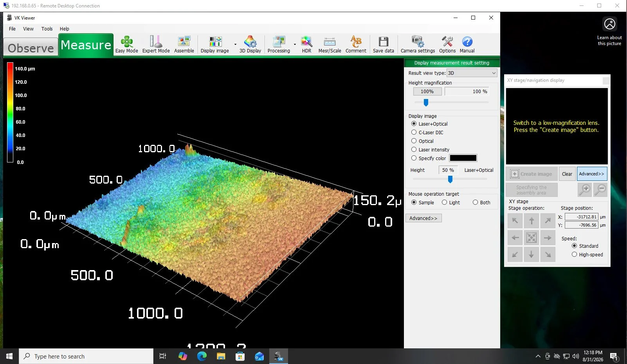Open the Help menu
Screen dimensions: 627x364
[65, 29]
